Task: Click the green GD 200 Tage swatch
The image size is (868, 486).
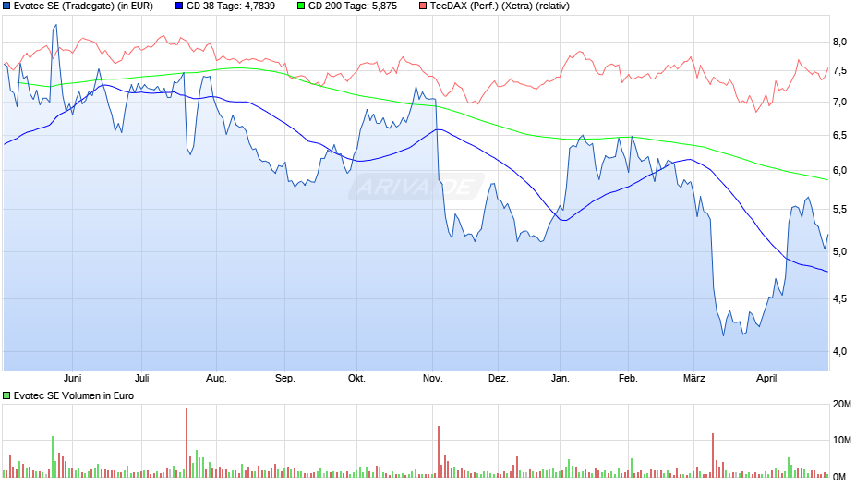Action: [301, 6]
